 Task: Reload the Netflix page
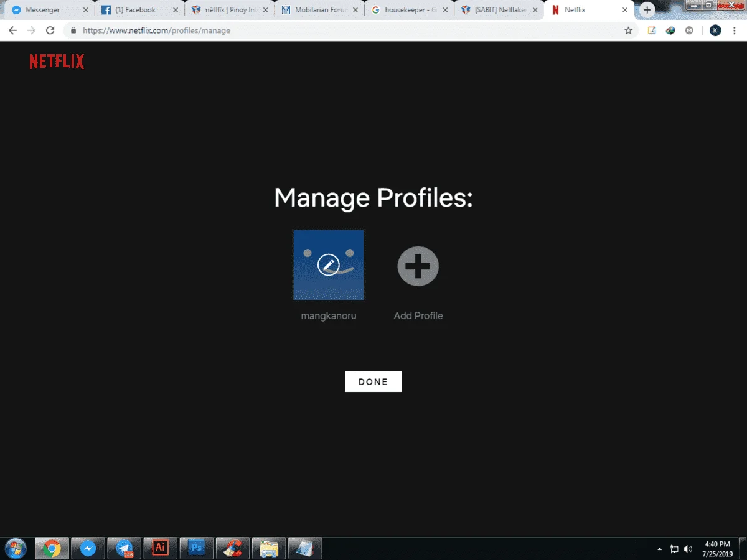pos(50,30)
